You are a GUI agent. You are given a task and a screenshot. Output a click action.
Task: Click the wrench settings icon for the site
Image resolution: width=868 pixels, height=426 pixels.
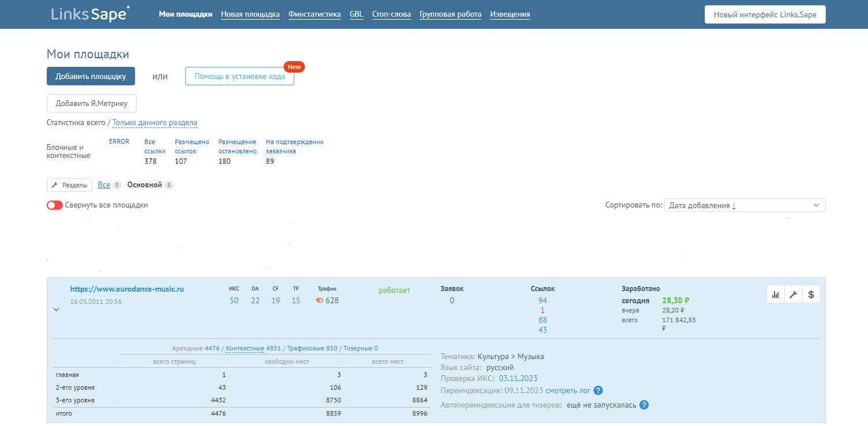click(793, 295)
